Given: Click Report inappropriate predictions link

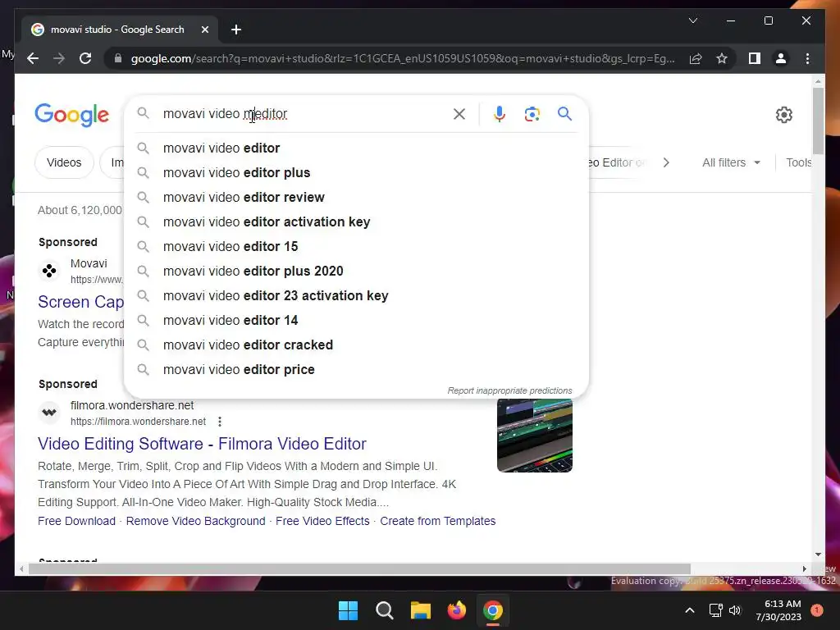Looking at the screenshot, I should (x=509, y=390).
